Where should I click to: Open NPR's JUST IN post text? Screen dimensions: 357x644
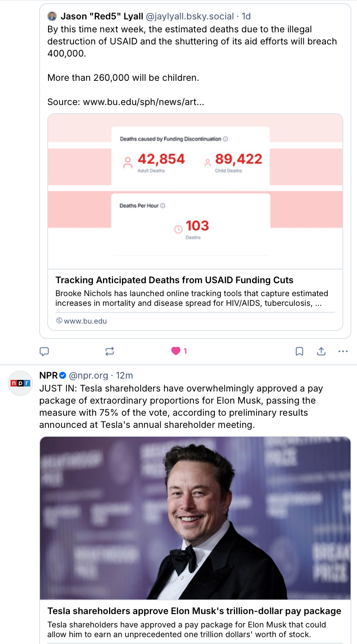point(181,406)
